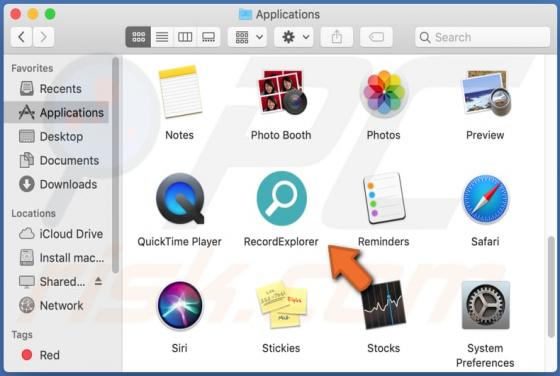Click the "Locations" sidebar heading
The width and height of the screenshot is (560, 376).
34,213
